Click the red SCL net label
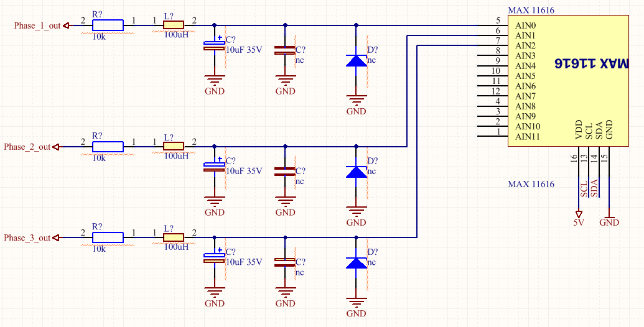This screenshot has width=644, height=327. tap(584, 188)
